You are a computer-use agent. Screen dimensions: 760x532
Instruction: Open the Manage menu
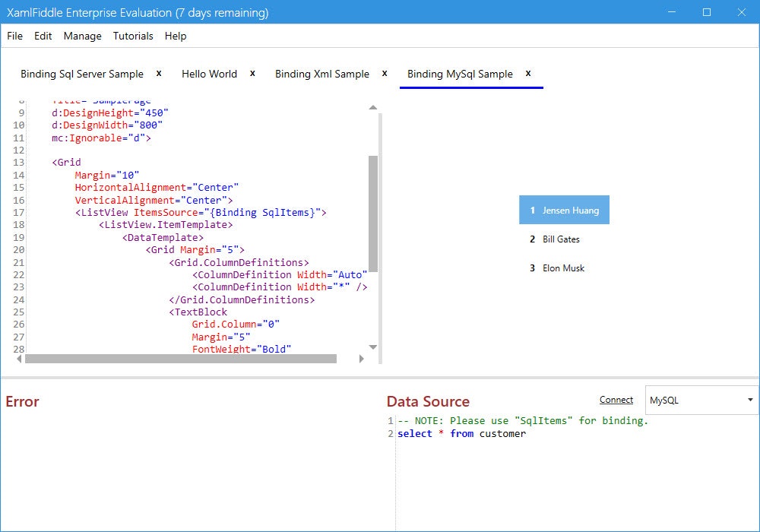(x=82, y=36)
